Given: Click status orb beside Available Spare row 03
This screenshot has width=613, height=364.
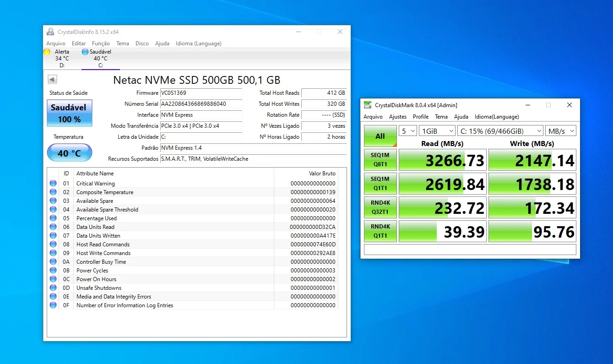Looking at the screenshot, I should 53,201.
